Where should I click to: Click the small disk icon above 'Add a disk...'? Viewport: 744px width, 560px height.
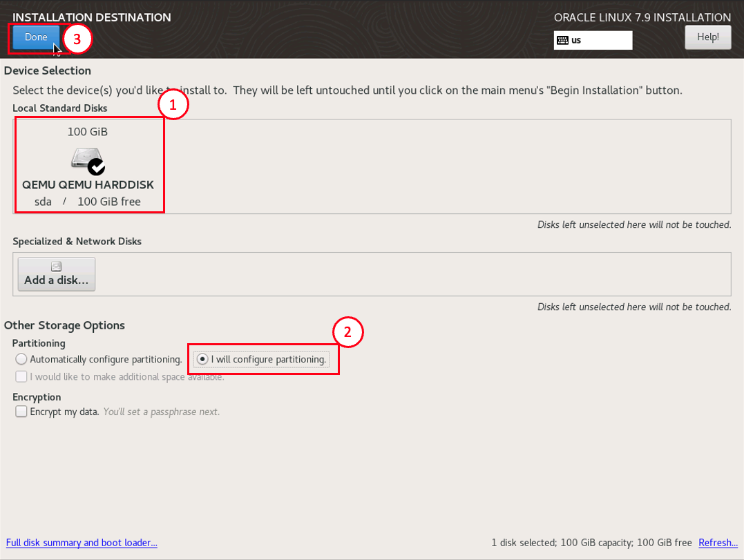[x=56, y=267]
